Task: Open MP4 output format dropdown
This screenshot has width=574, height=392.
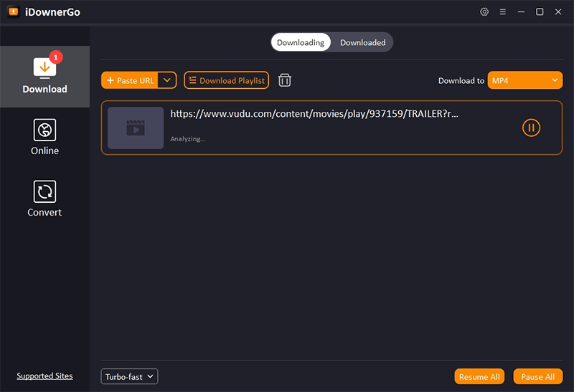Action: pos(525,80)
